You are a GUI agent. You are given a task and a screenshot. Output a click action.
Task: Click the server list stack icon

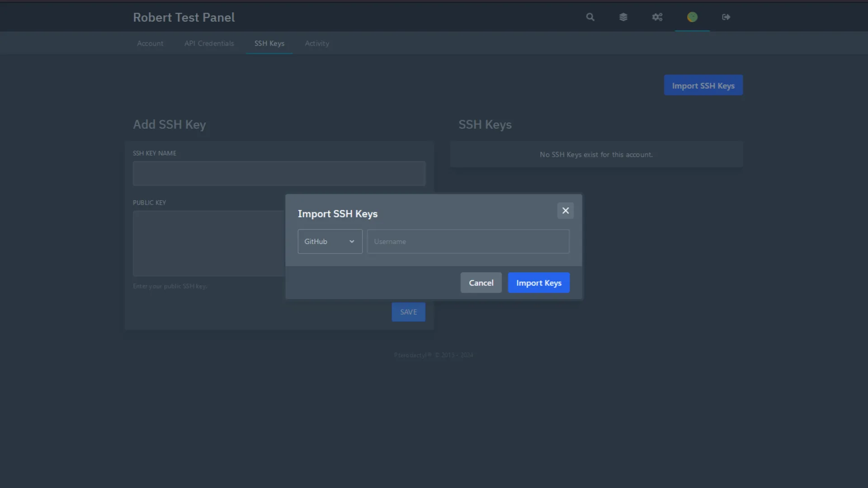(x=623, y=17)
